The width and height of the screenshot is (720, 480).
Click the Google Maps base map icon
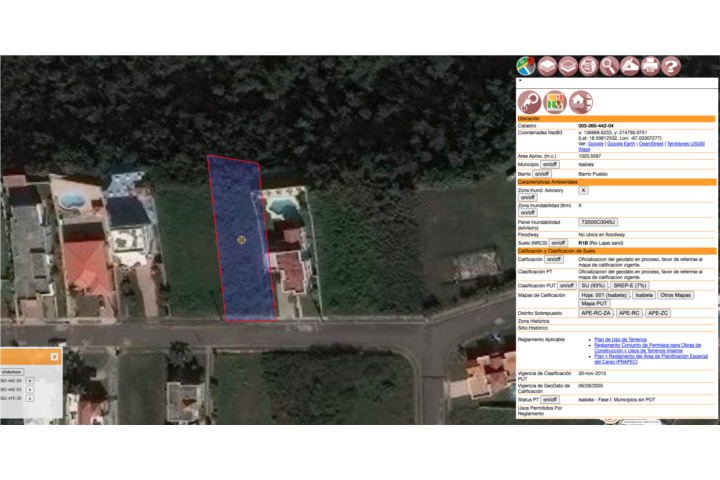point(526,67)
